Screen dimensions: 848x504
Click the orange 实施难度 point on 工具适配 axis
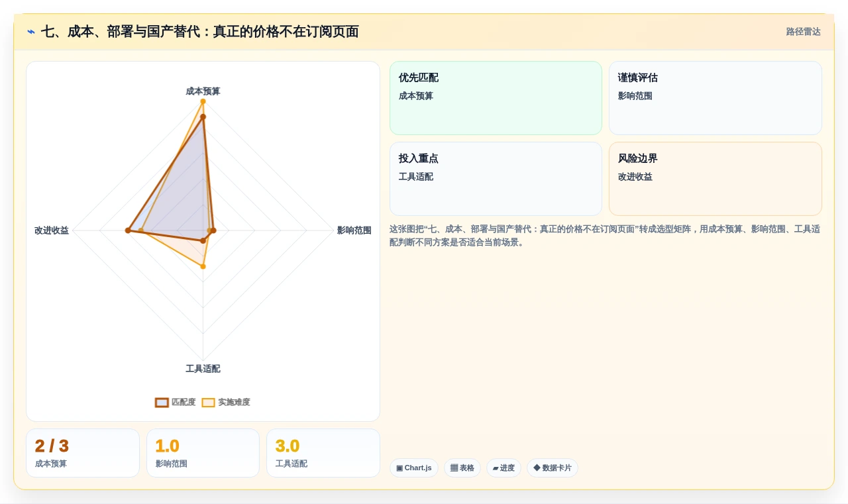203,266
